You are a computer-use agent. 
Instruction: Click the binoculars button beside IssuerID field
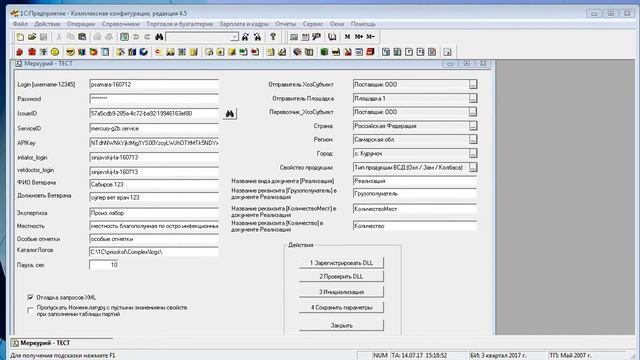pos(230,113)
